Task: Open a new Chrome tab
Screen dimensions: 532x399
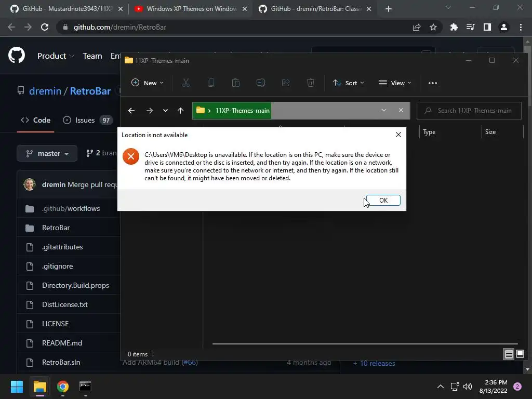Action: 389,9
